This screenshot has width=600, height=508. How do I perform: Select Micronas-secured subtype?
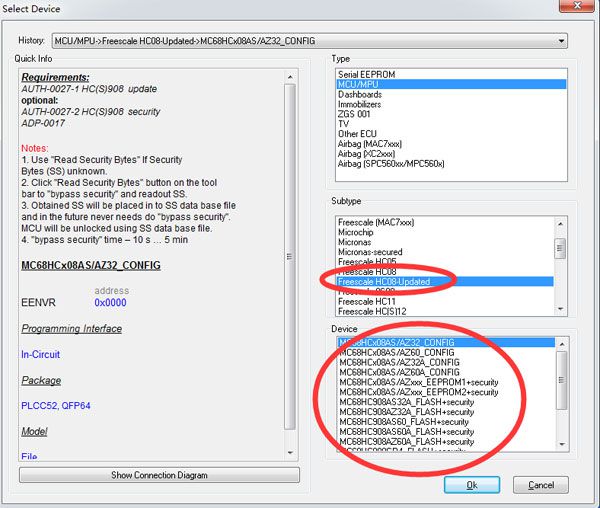point(445,252)
